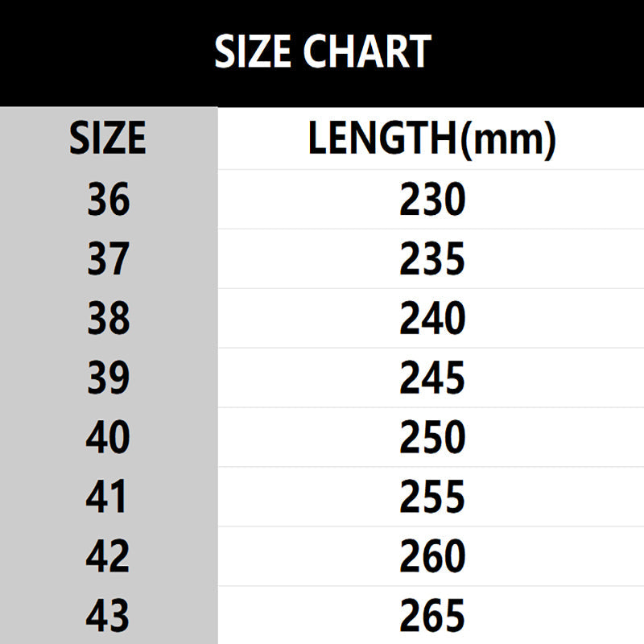Click the 250 length value
644x644 pixels.
click(x=432, y=437)
